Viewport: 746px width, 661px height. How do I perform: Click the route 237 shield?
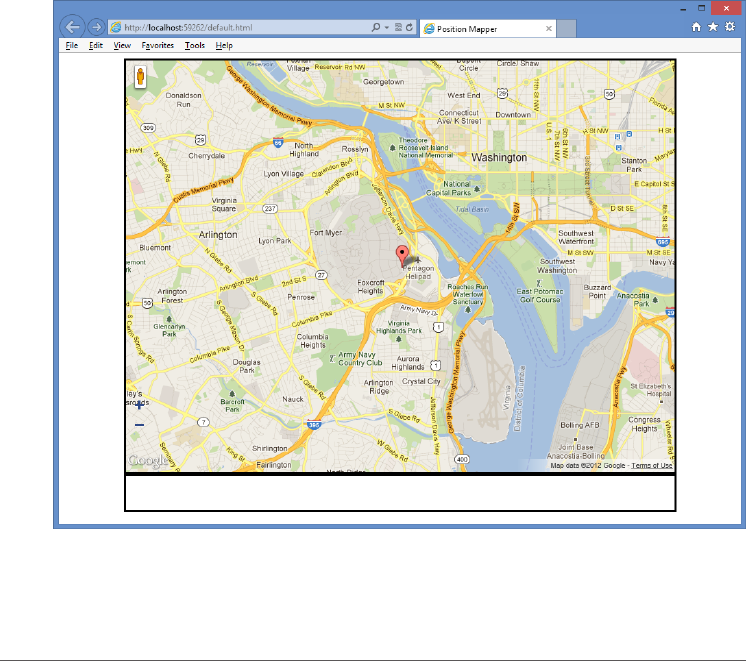pyautogui.click(x=270, y=208)
